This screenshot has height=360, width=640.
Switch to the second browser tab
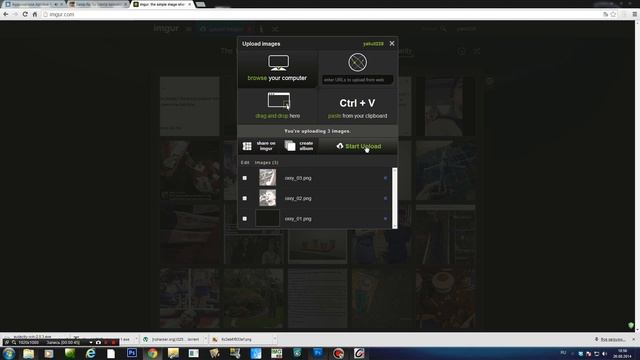[x=98, y=4]
